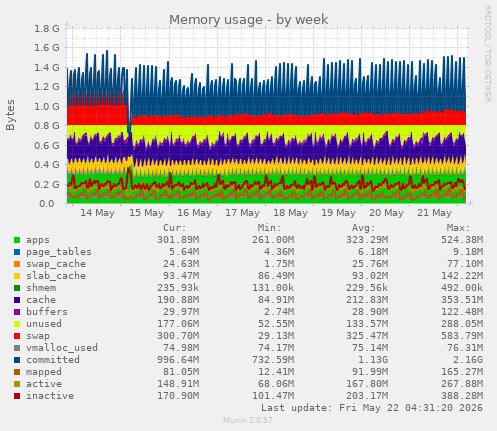
Task: Click the shmem dark green swatch
Action: tap(17, 288)
